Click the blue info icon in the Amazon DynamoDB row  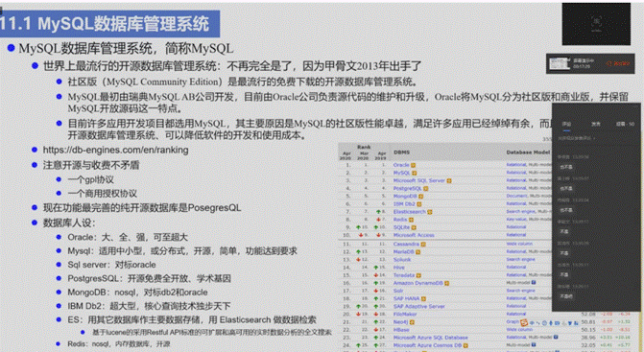tap(534, 283)
